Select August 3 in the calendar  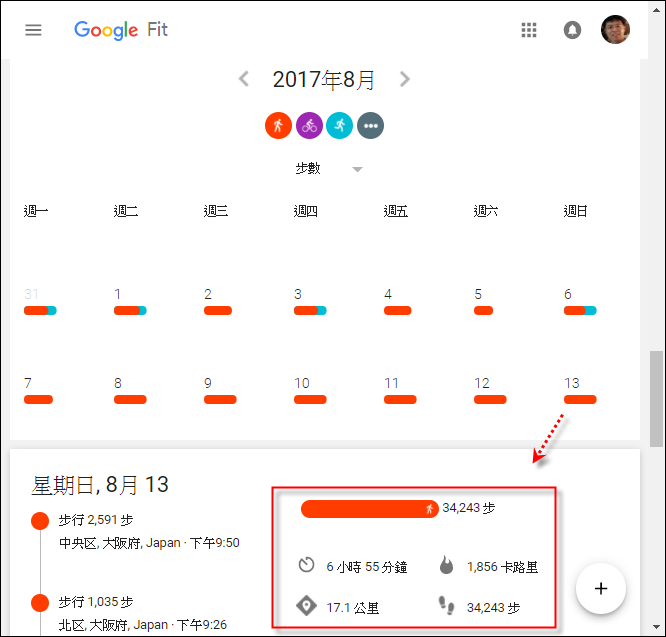pos(298,294)
